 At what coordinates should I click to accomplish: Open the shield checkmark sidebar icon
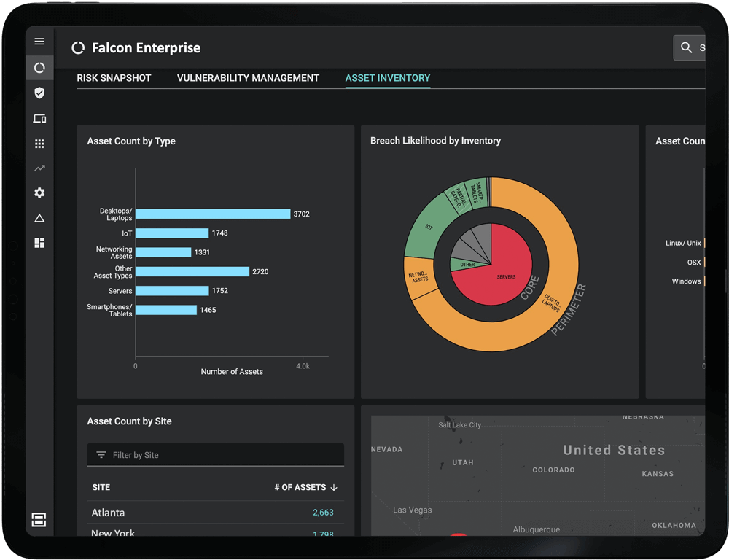[39, 93]
